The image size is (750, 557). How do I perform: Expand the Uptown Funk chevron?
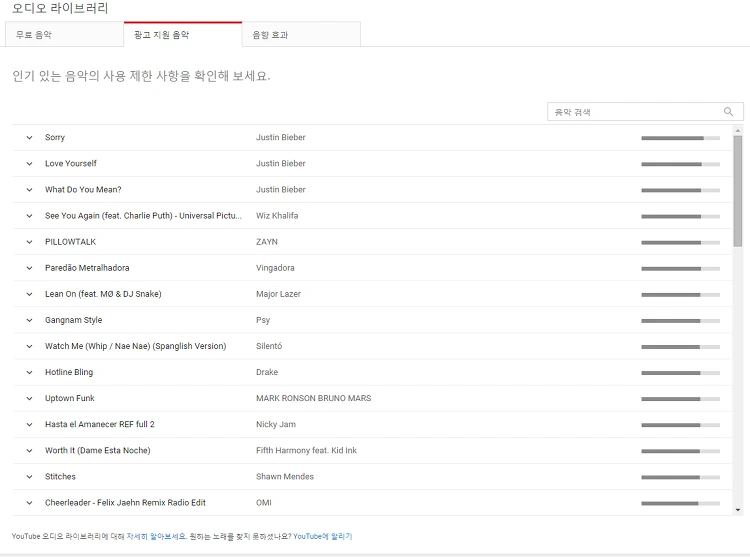pyautogui.click(x=29, y=398)
